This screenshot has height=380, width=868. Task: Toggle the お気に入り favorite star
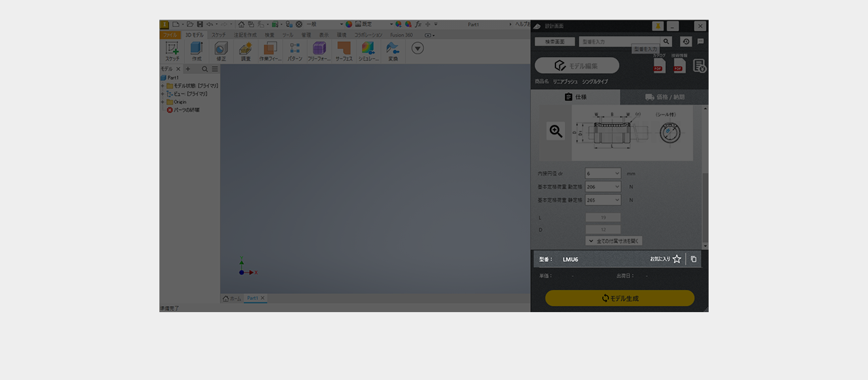click(676, 259)
